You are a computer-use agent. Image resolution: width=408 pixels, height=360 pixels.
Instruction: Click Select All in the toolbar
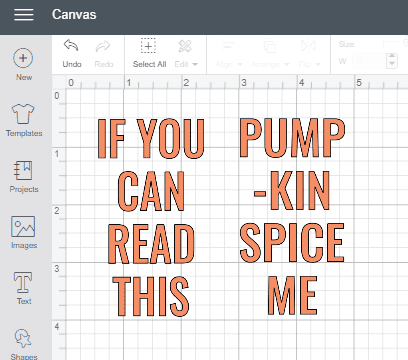(149, 54)
